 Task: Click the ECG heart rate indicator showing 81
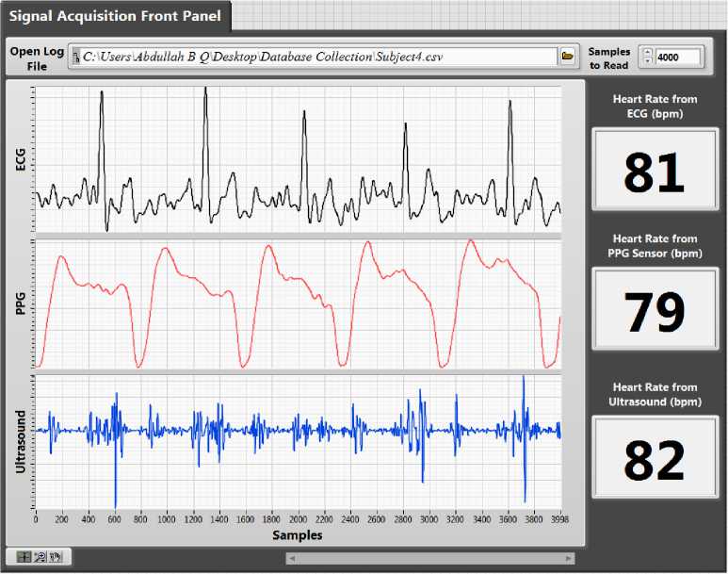(x=654, y=171)
